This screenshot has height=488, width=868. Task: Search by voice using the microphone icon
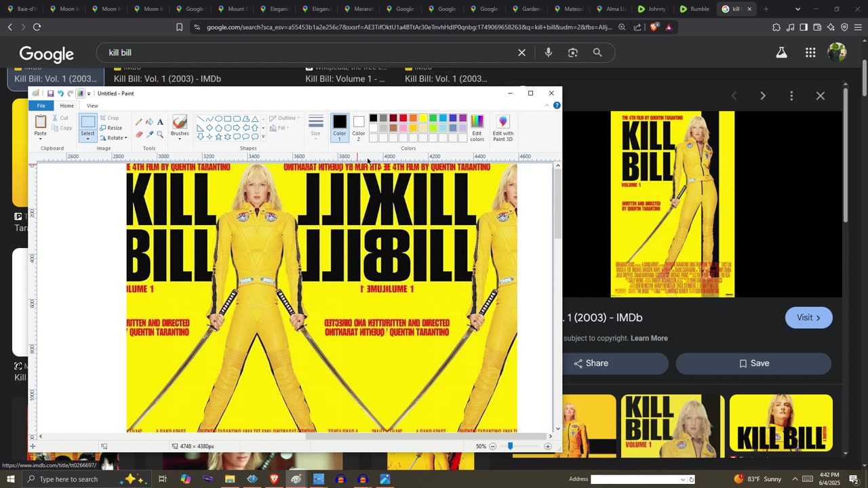549,53
